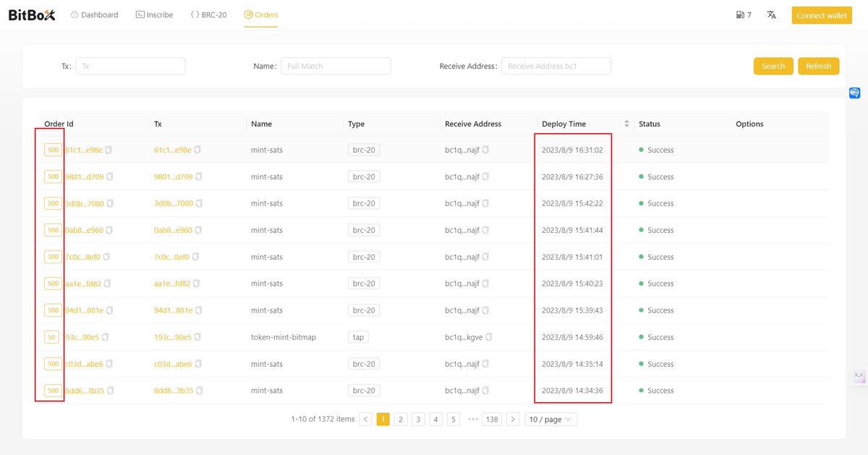Copy order ID aa1e...fd82
Viewport: 868px width, 455px height.
coord(108,284)
